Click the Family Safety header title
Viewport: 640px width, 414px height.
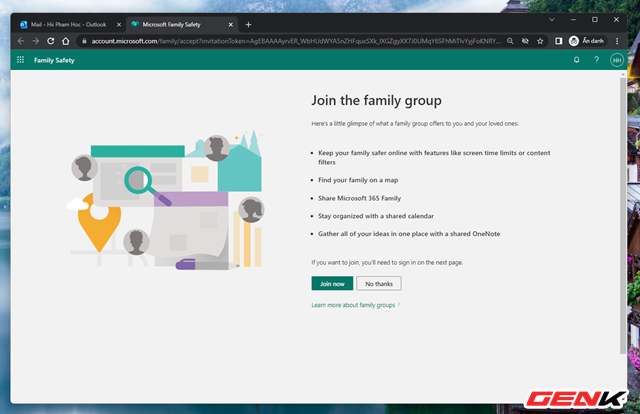click(54, 60)
